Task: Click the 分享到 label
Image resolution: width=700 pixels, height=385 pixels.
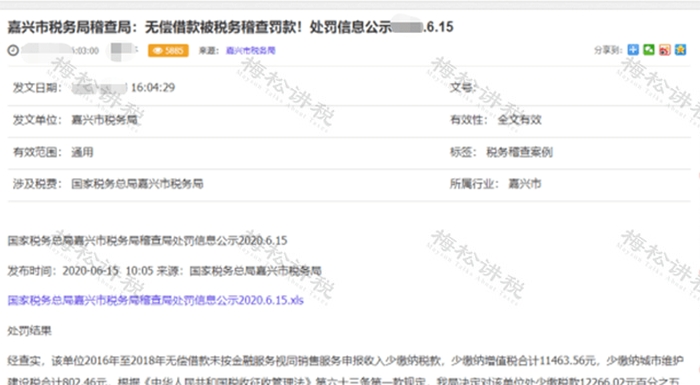Action: coord(608,50)
